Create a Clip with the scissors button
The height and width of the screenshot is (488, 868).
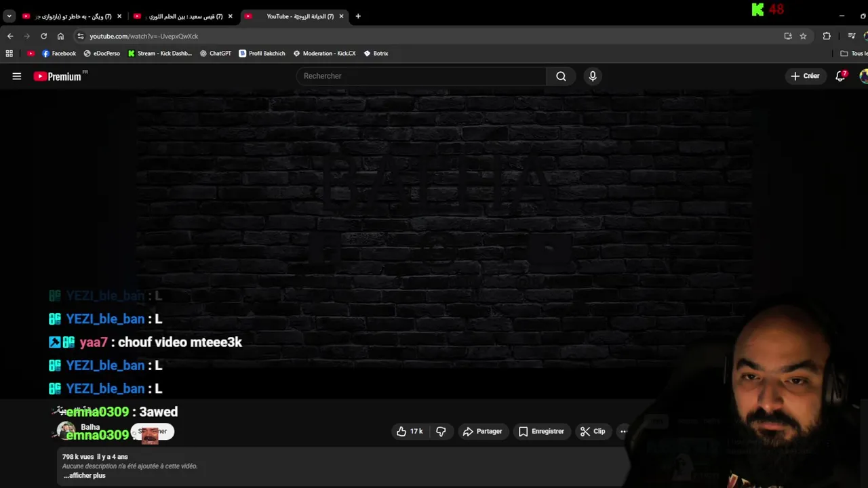point(593,431)
